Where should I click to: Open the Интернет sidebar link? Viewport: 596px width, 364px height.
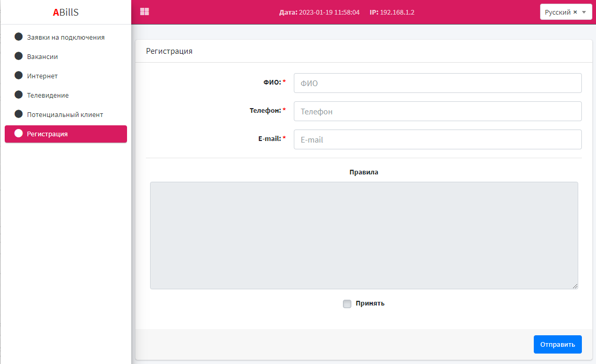point(42,76)
